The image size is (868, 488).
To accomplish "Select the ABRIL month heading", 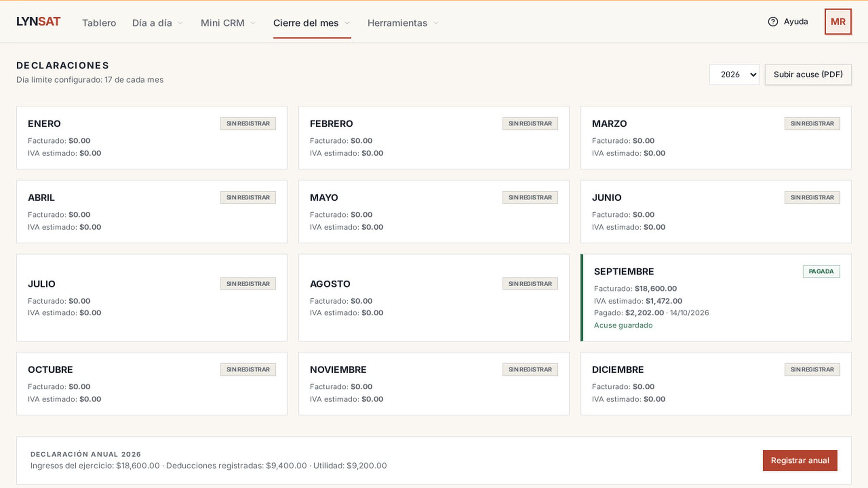I will (41, 198).
